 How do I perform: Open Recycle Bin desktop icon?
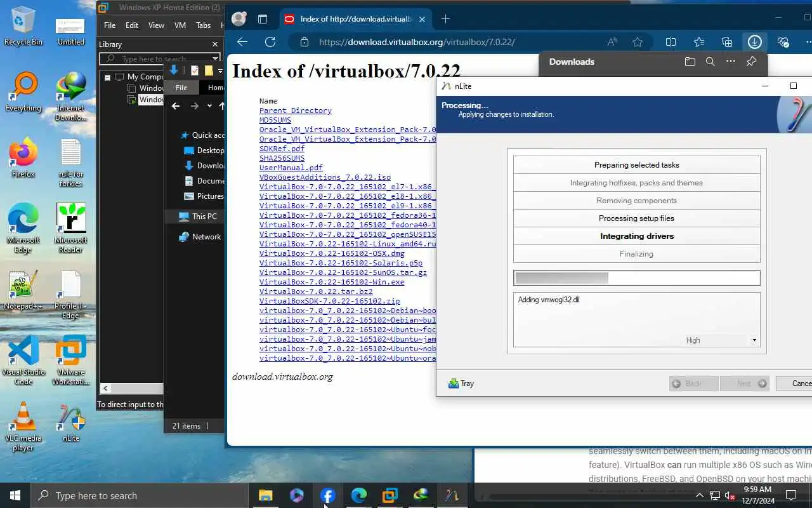point(23,27)
